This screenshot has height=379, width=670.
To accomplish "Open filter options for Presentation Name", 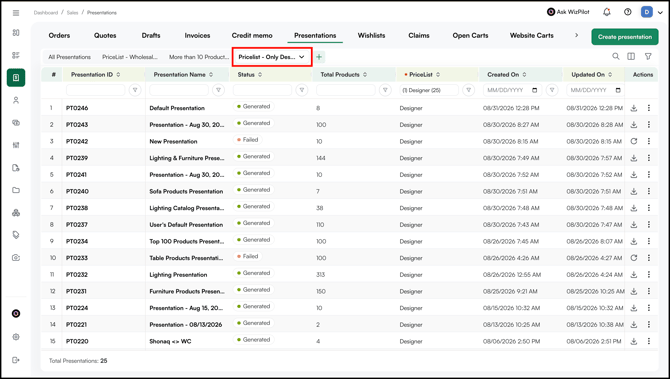I will (218, 90).
